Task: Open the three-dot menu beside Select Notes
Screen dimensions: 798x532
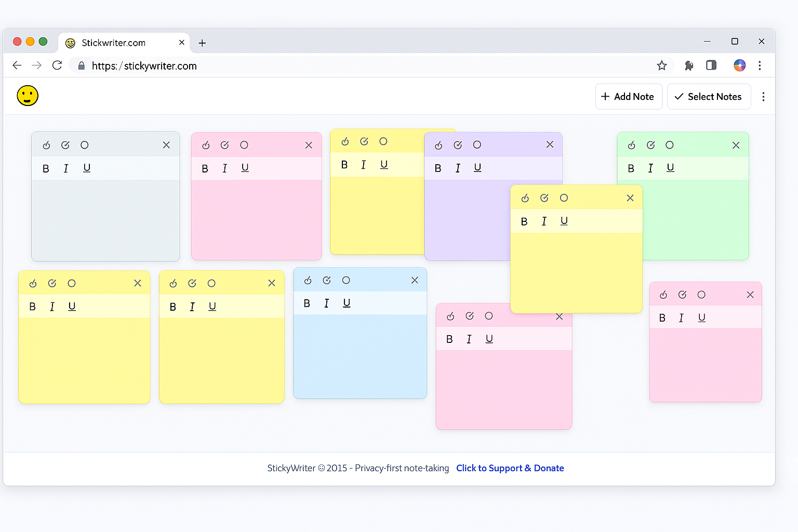Action: pyautogui.click(x=763, y=97)
